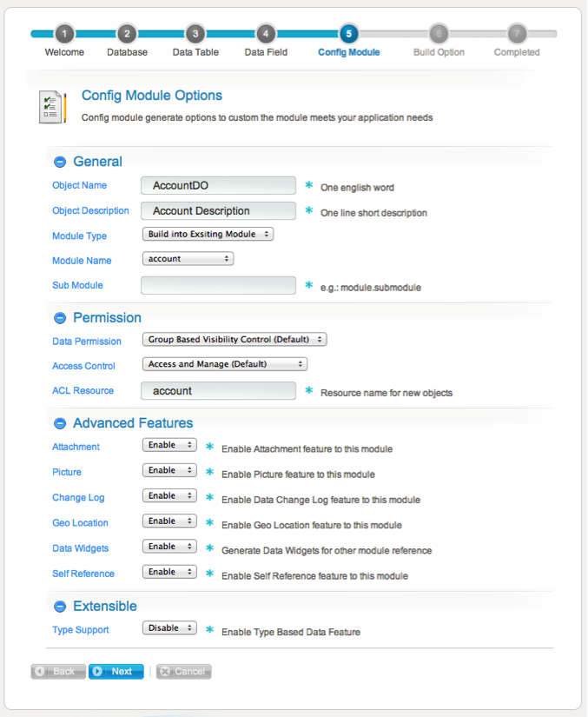Click the wizard progress bar at step 3
The height and width of the screenshot is (717, 588).
click(x=195, y=34)
